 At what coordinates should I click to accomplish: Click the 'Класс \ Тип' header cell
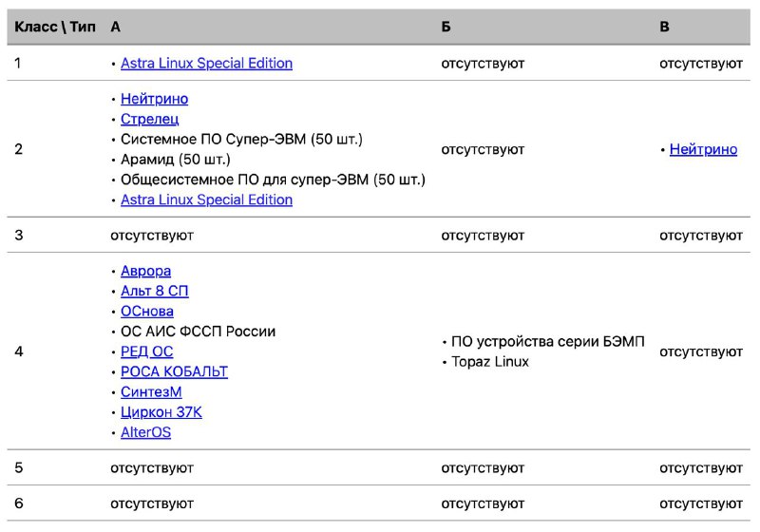(55, 27)
